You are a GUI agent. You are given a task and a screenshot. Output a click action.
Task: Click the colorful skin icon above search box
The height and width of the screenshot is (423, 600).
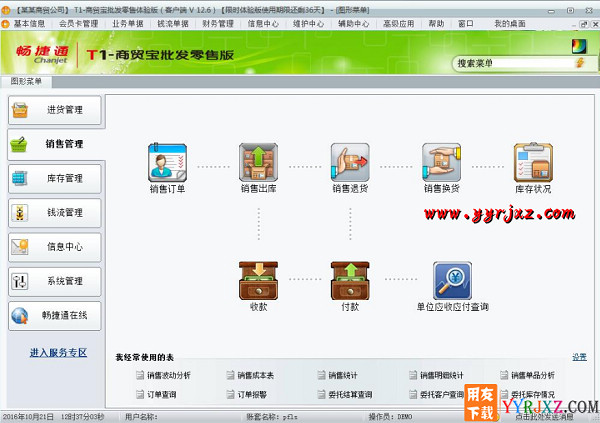[579, 46]
